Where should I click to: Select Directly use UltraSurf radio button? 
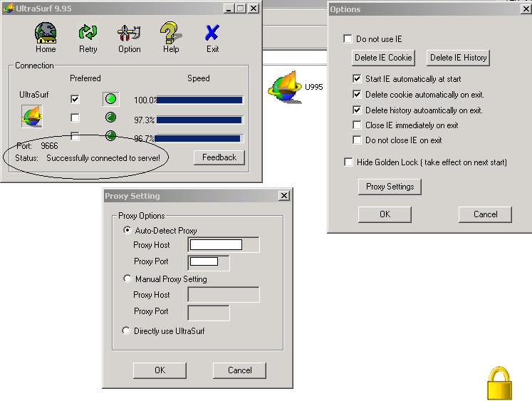tap(126, 330)
